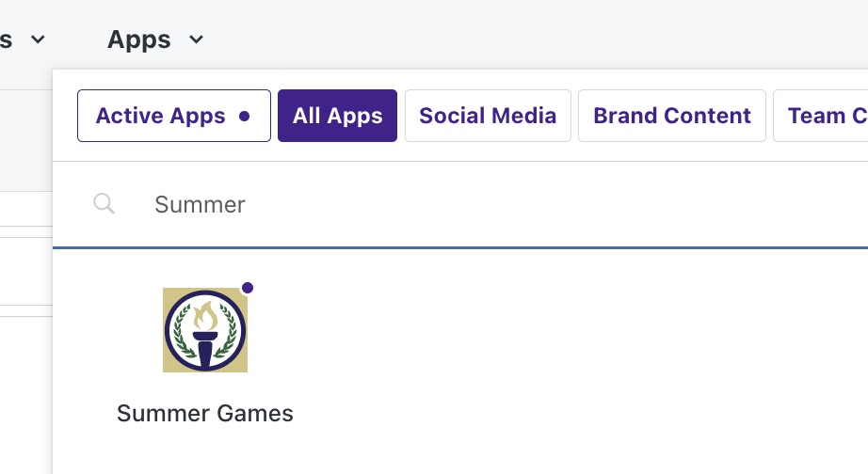Click the Active Apps text label
The image size is (868, 474).
161,117
